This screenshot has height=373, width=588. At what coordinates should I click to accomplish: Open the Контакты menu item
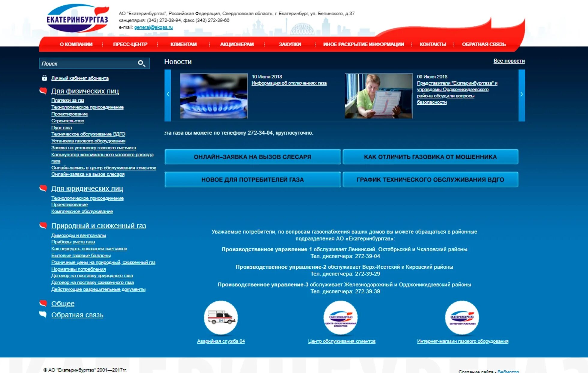tap(433, 44)
